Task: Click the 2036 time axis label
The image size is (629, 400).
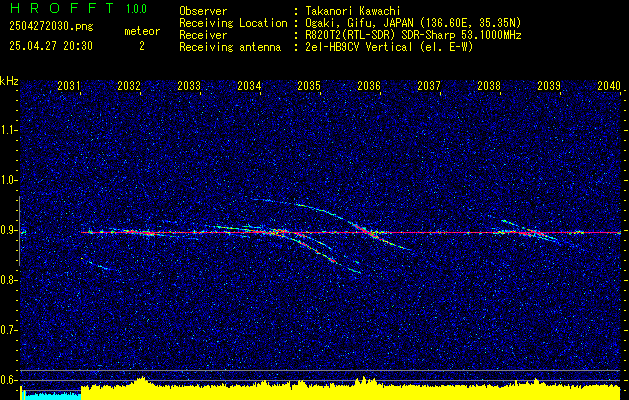Action: pos(369,85)
